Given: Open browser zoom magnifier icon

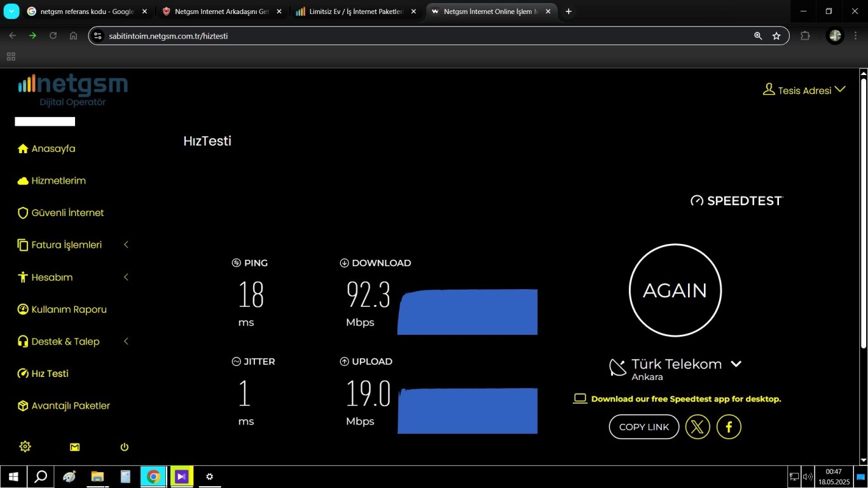Looking at the screenshot, I should [x=758, y=36].
